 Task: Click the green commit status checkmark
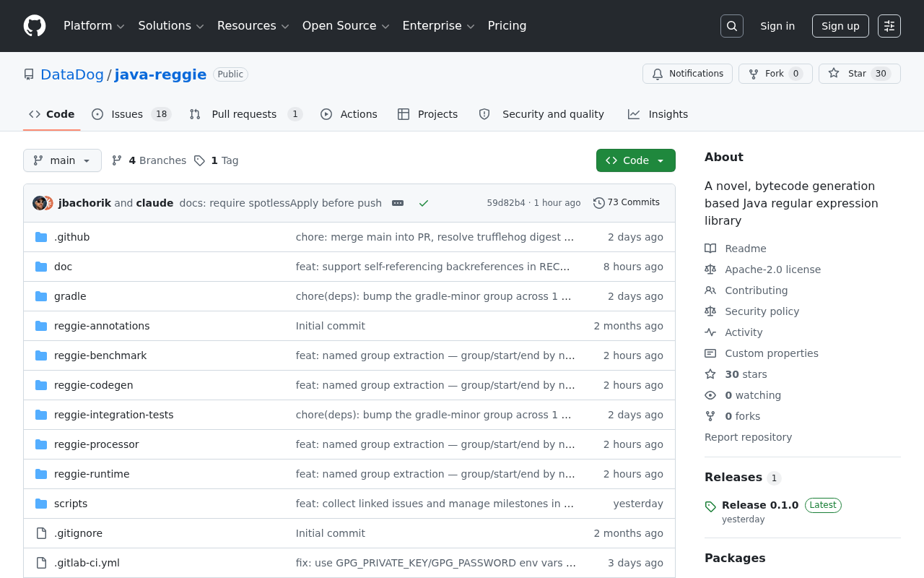424,203
